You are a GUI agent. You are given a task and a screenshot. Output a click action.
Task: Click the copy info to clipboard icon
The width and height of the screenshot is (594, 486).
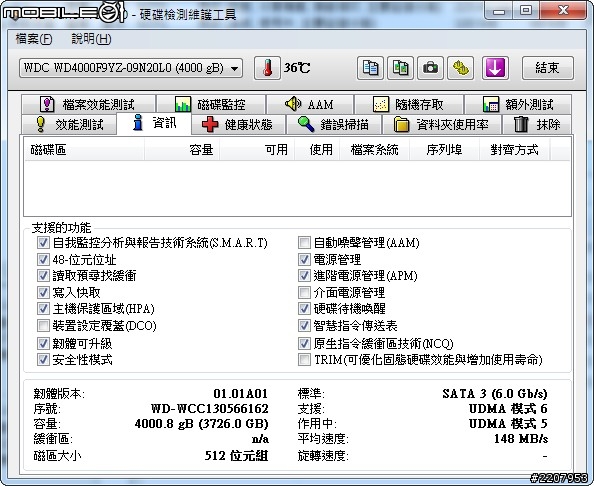point(370,68)
